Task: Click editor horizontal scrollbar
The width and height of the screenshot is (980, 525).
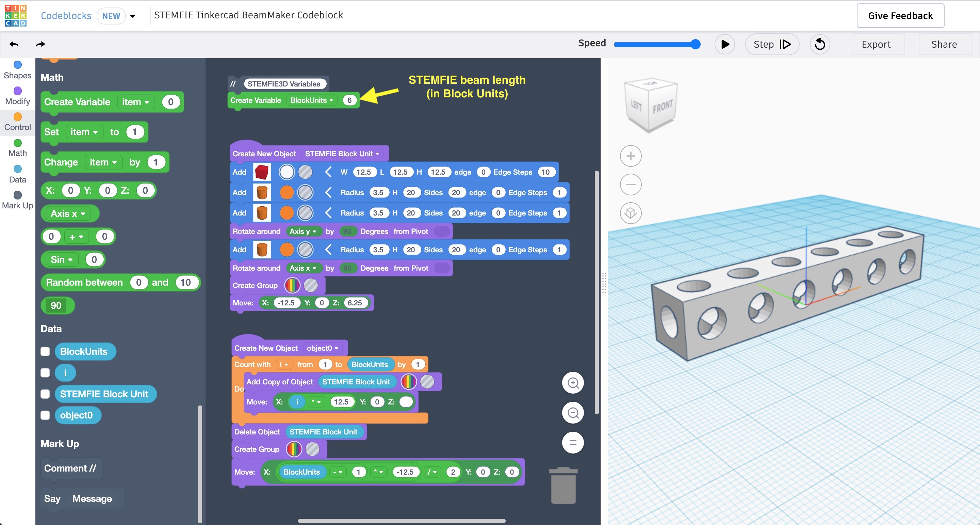Action: [x=402, y=521]
